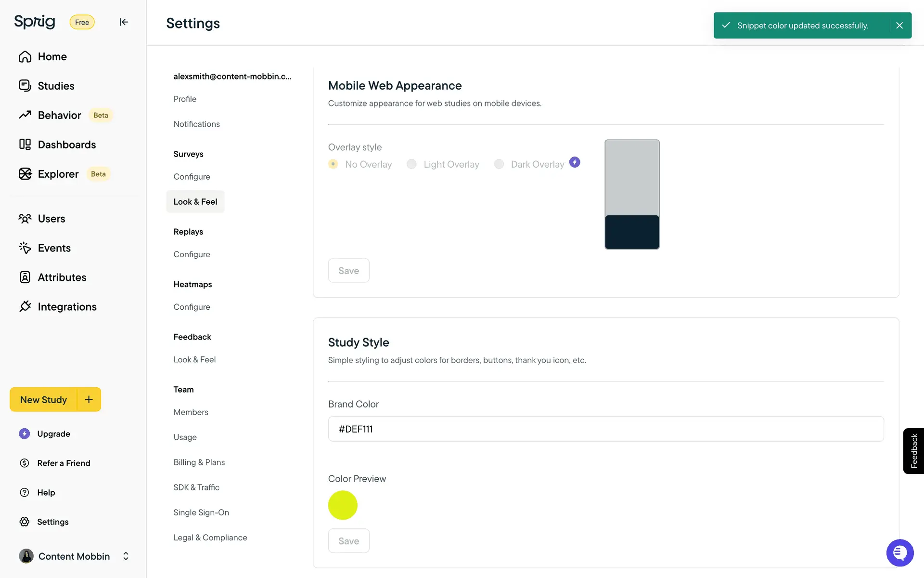Image resolution: width=924 pixels, height=578 pixels.
Task: Select the Dark Overlay radio button
Action: point(499,164)
